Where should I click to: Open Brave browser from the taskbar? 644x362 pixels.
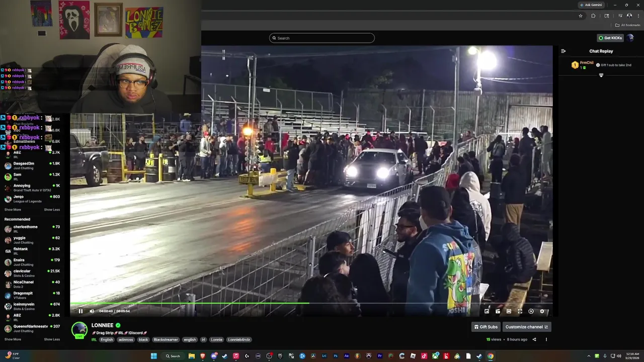pyautogui.click(x=203, y=356)
